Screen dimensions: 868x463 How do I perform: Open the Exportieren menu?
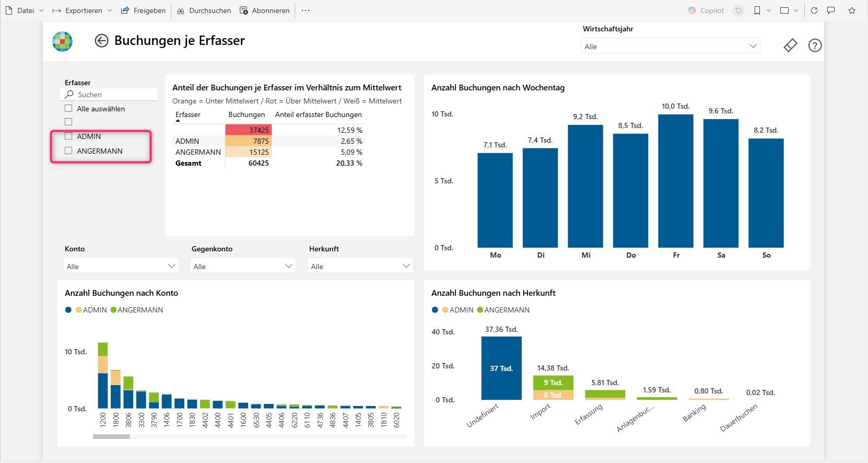coord(83,10)
